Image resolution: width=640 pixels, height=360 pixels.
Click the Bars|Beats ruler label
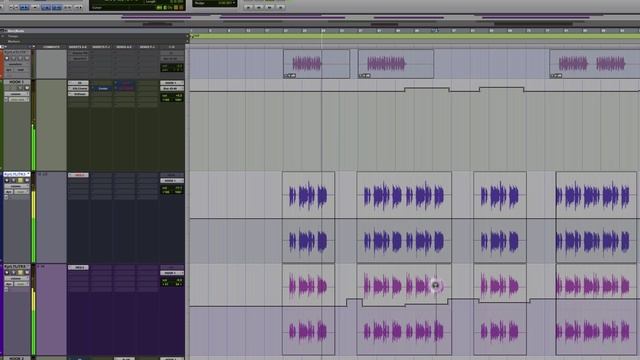point(16,31)
